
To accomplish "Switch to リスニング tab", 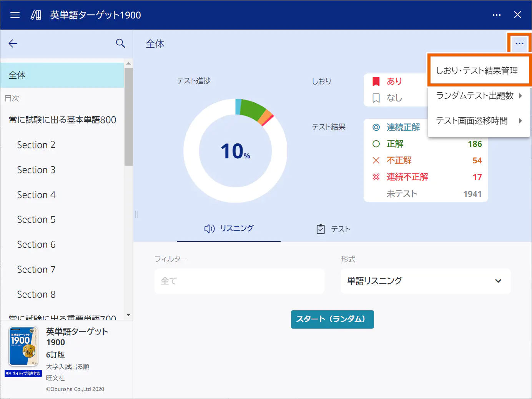I will 229,228.
